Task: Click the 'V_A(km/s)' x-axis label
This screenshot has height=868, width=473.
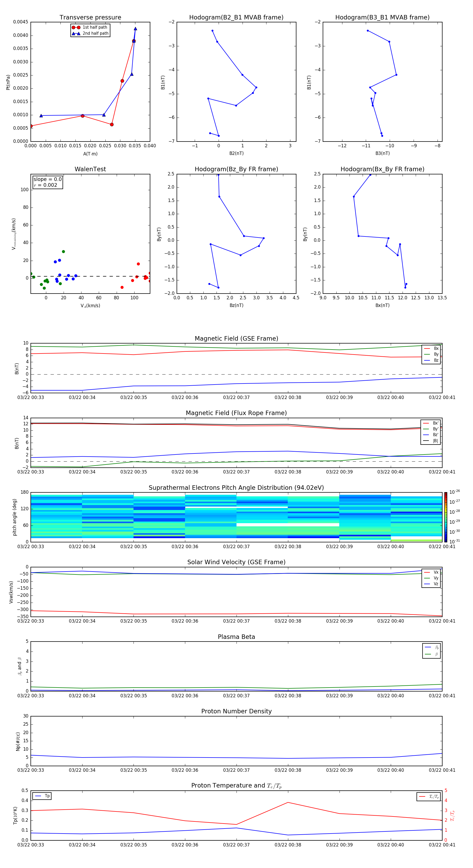Action: 90,306
